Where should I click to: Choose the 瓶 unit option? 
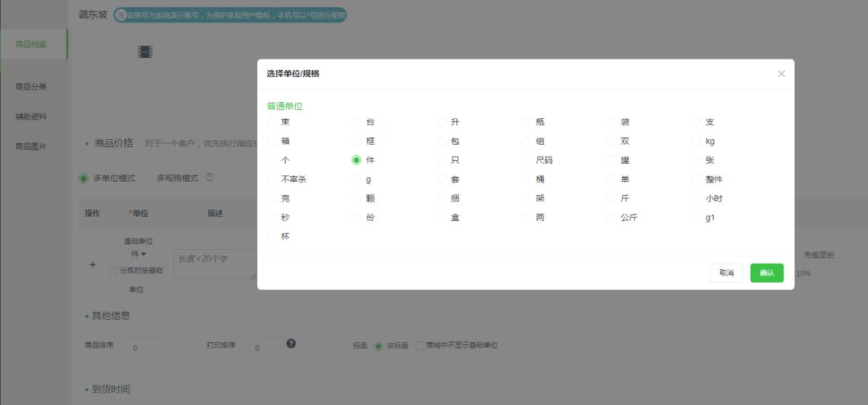[x=526, y=121]
